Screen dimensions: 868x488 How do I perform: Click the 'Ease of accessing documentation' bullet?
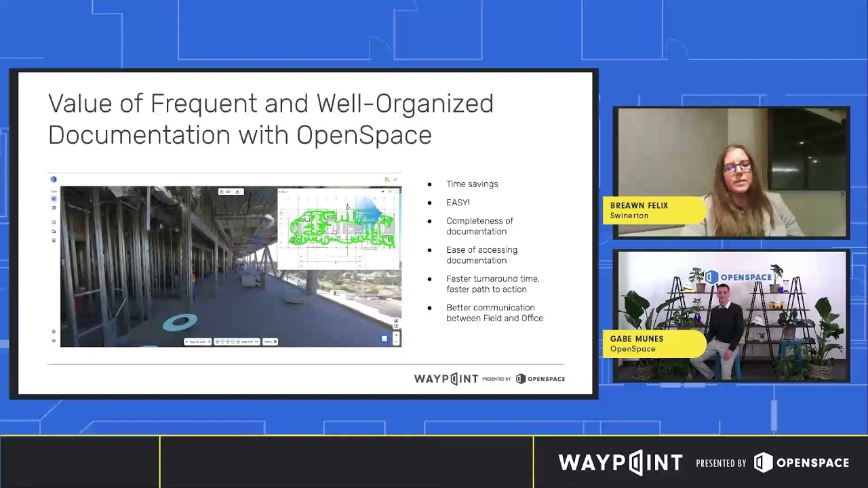pyautogui.click(x=481, y=255)
